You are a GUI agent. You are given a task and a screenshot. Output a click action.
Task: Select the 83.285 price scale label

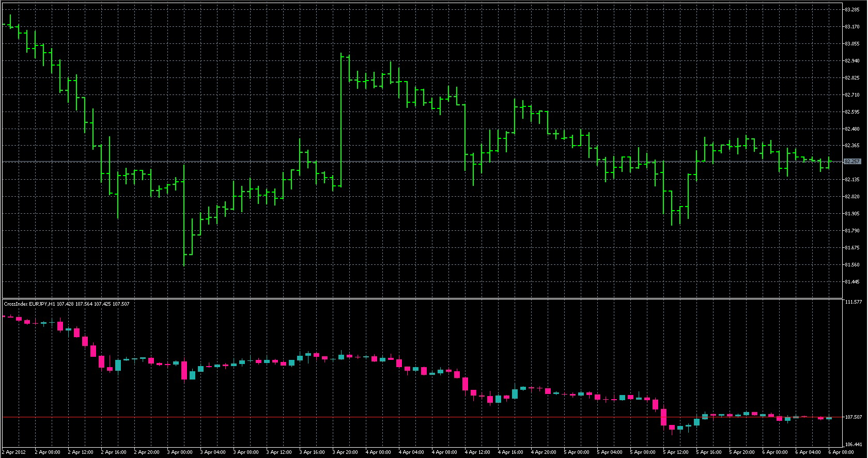pos(852,9)
